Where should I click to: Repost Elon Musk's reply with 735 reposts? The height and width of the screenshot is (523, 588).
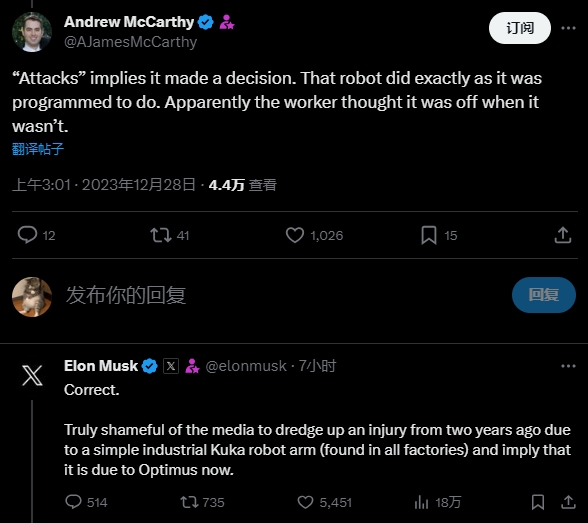[x=189, y=502]
